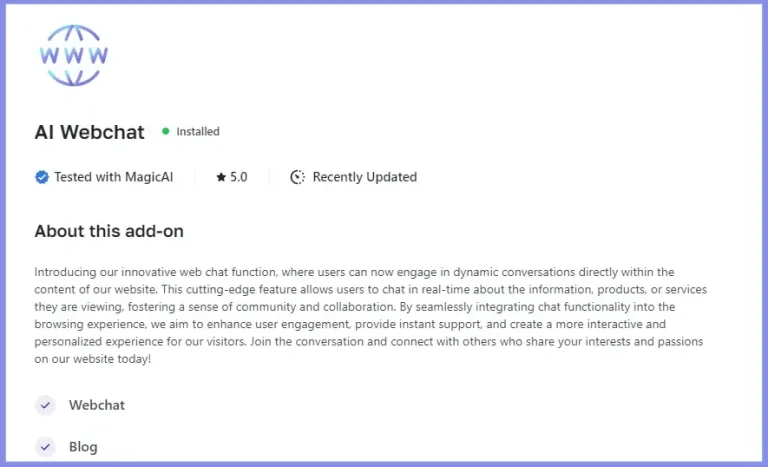Click the Blog feature label
Image resolution: width=768 pixels, height=467 pixels.
click(x=83, y=447)
